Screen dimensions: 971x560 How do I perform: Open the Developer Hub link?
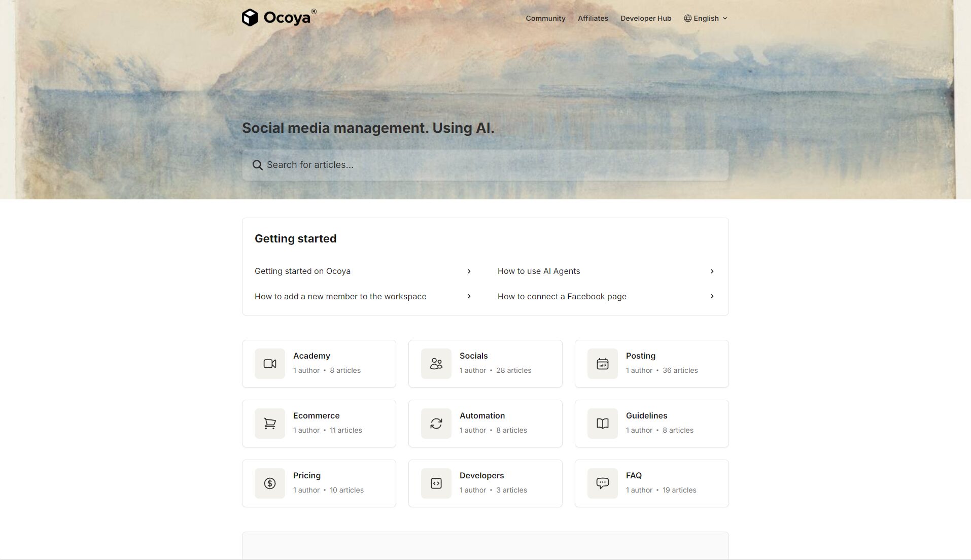pyautogui.click(x=645, y=18)
